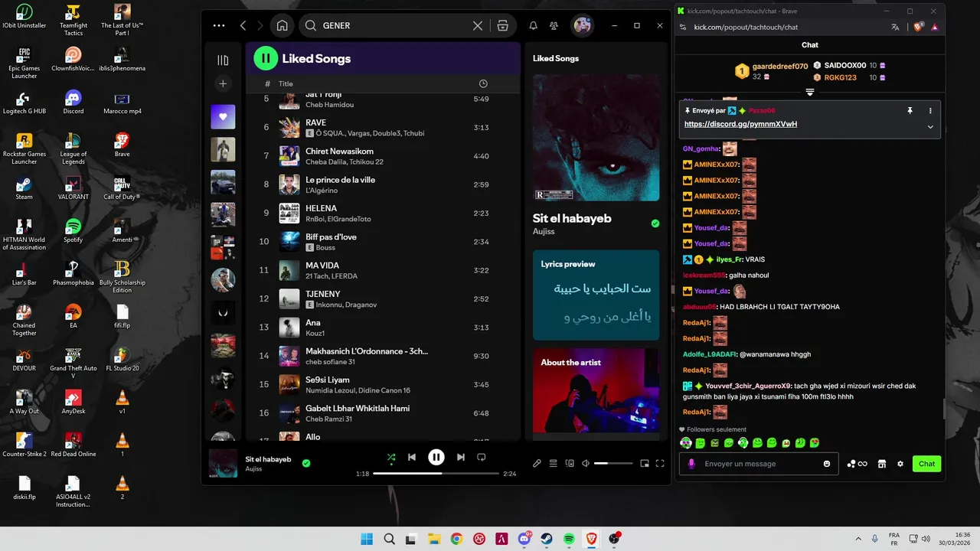Toggle repeat mode in the Spotify player
Viewport: 980px width, 551px height.
pos(482,457)
